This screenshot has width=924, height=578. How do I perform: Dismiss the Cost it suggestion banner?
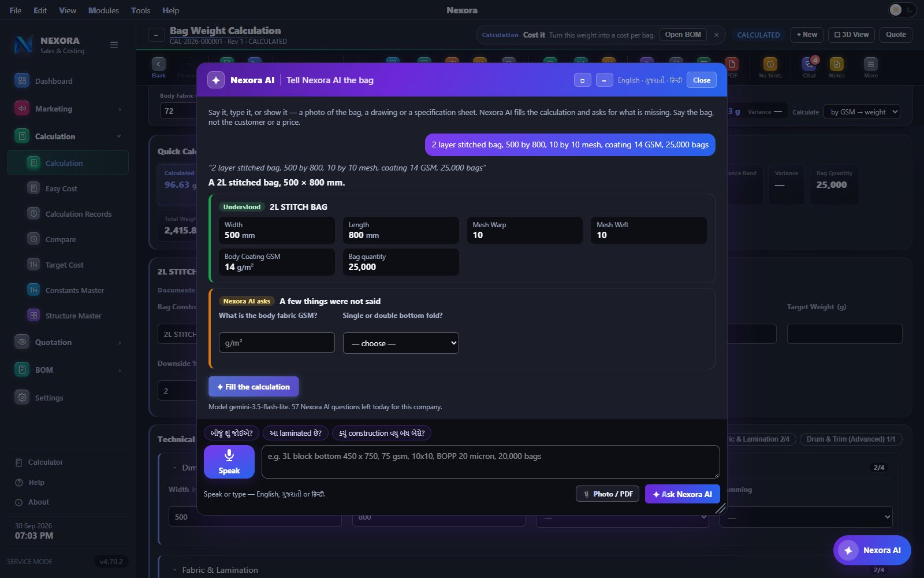tap(717, 35)
